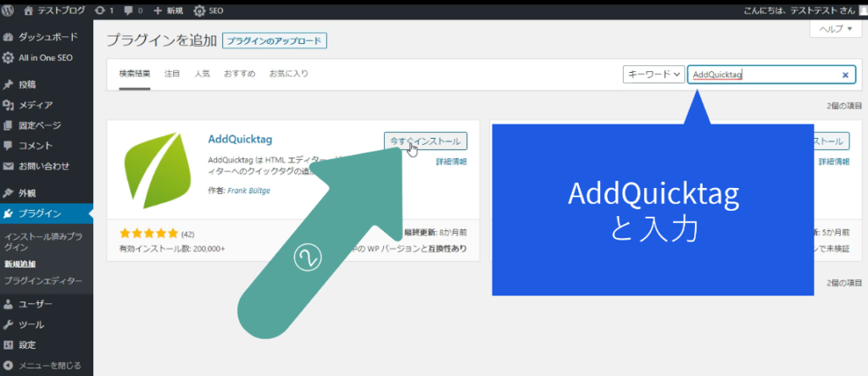This screenshot has width=868, height=376.
Task: Open テストブログ site home link
Action: click(x=55, y=10)
